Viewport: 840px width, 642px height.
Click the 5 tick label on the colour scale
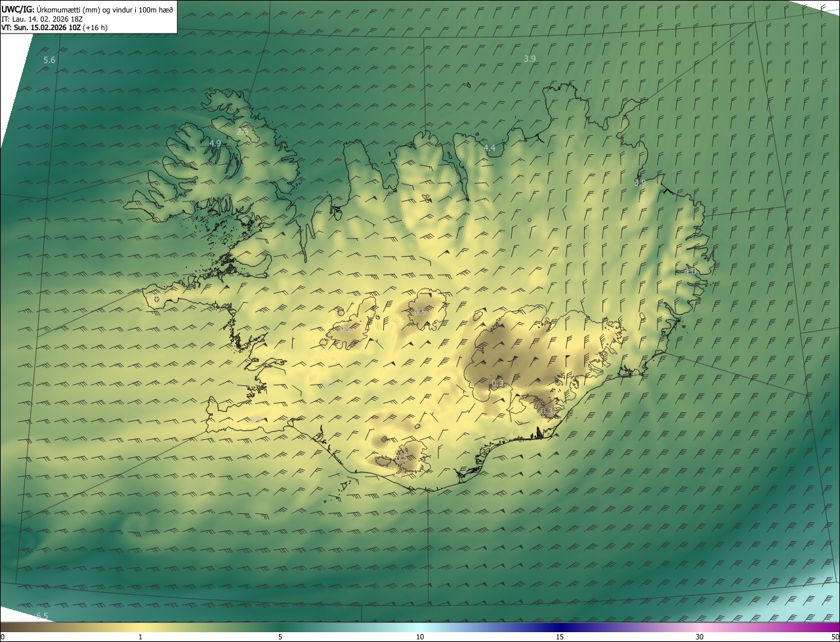[280, 637]
